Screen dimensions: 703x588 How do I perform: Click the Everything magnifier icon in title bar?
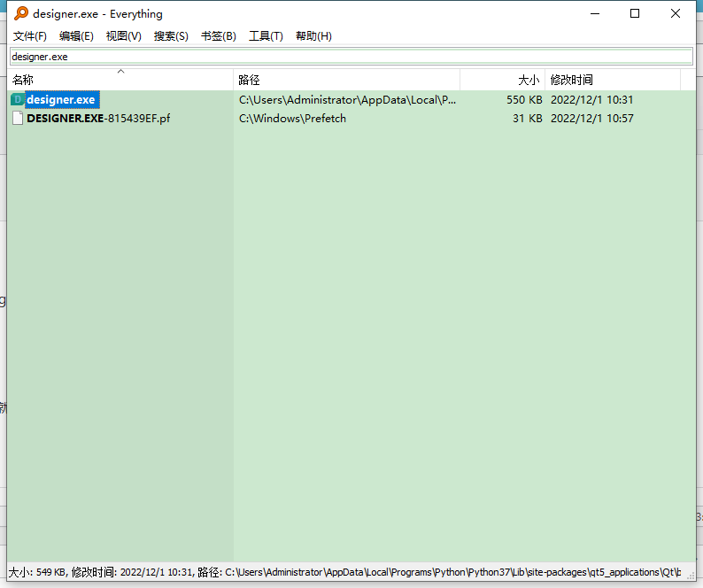click(21, 13)
